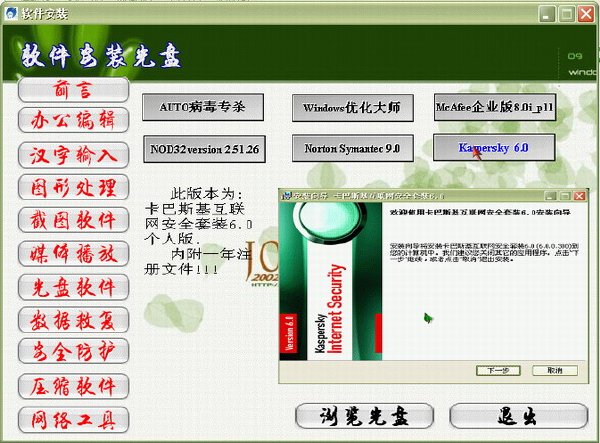Click the installer welcome heading text
Viewport: 600px width, 443px height.
pyautogui.click(x=480, y=212)
